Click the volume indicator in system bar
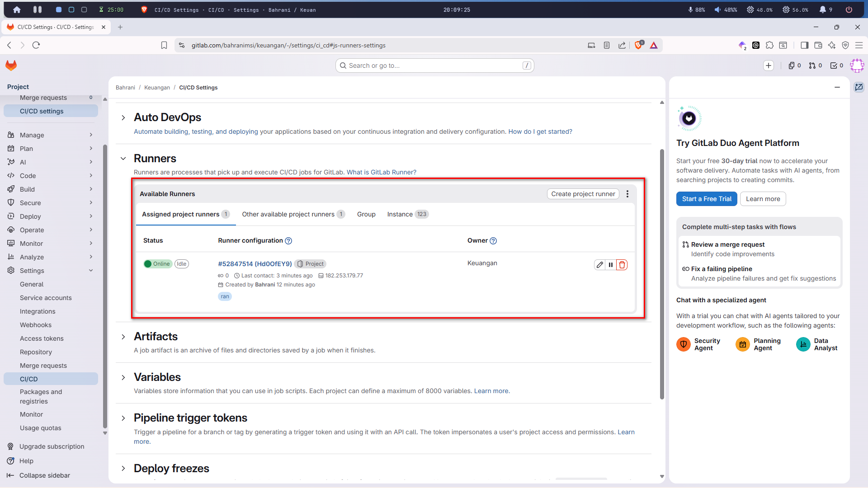This screenshot has width=868, height=488. coord(726,9)
